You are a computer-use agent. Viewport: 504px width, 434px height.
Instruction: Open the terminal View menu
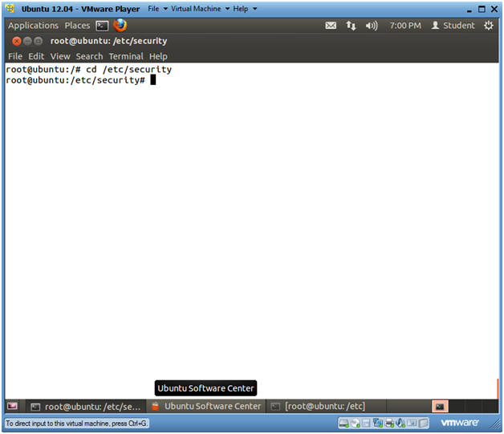pyautogui.click(x=60, y=56)
